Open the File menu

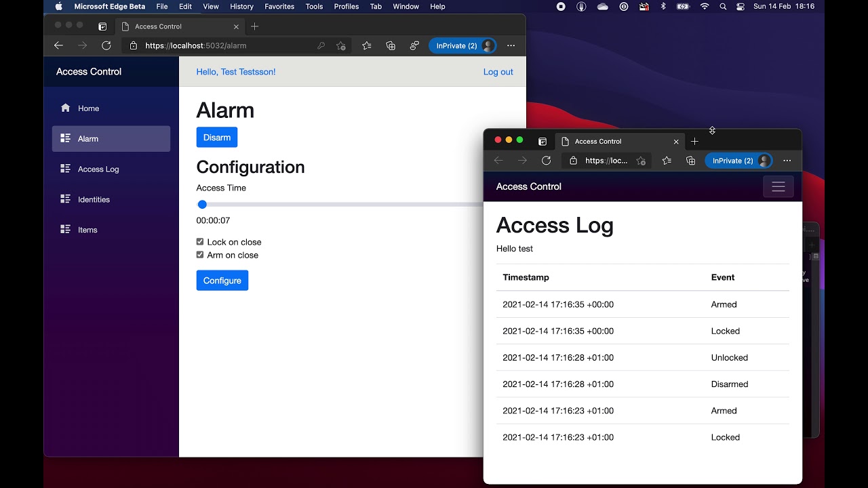coord(162,6)
